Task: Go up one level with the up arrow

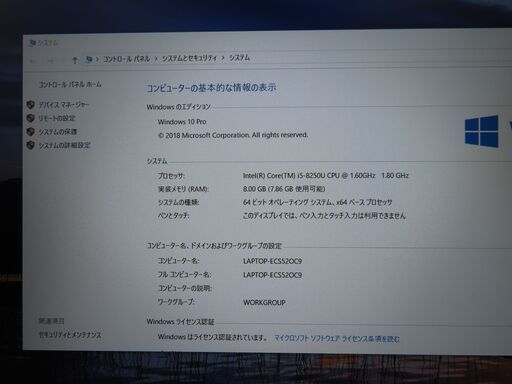Action: pos(75,60)
